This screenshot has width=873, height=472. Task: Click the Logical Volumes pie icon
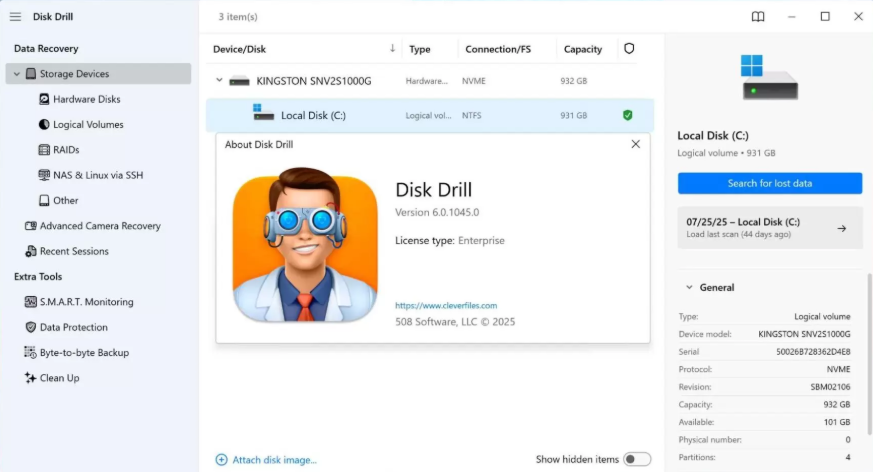44,124
